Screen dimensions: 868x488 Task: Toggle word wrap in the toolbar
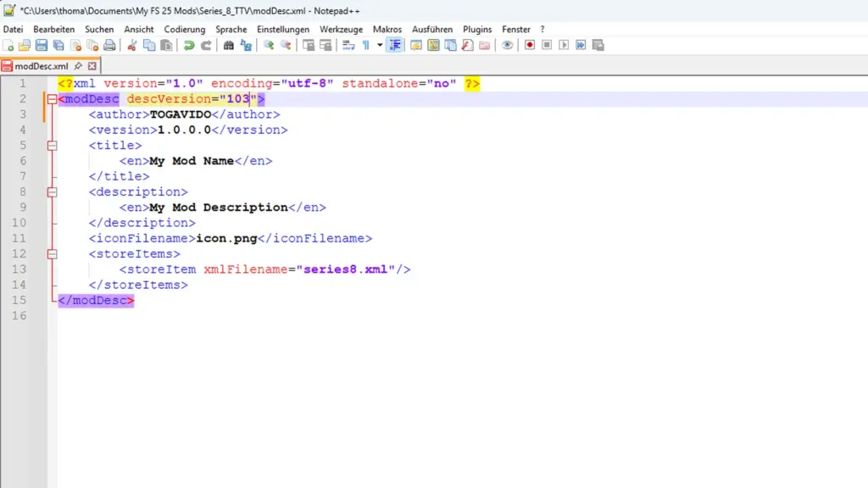coord(348,45)
